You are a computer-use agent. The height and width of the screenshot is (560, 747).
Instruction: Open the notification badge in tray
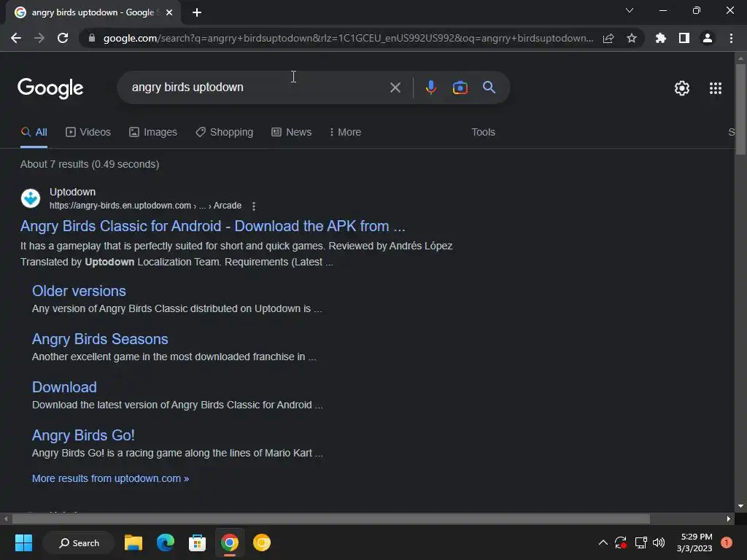tap(727, 542)
